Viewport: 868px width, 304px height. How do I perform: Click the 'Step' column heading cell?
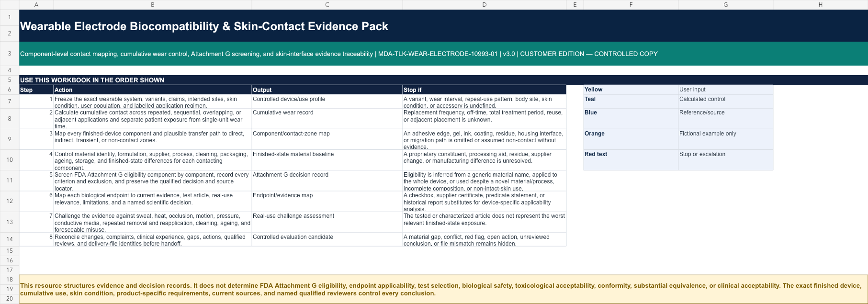(36, 90)
